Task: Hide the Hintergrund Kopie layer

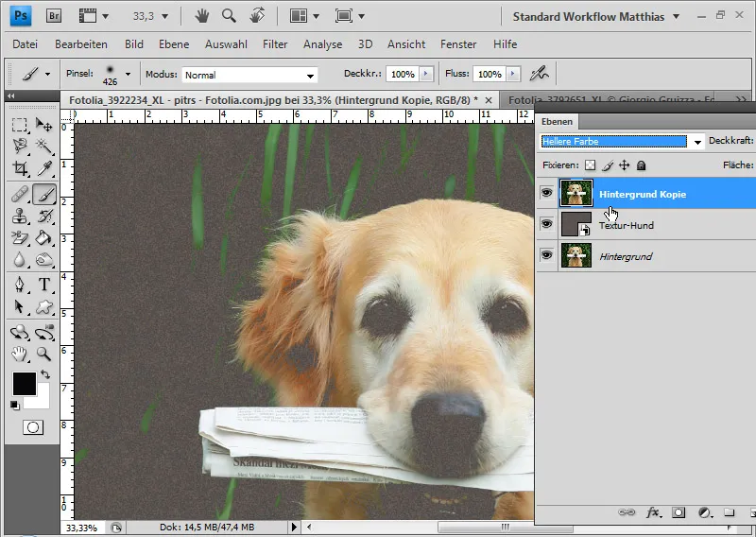Action: [546, 193]
